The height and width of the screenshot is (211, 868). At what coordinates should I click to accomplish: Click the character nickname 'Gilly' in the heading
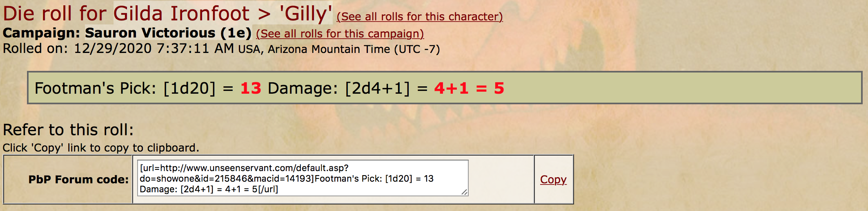[305, 13]
